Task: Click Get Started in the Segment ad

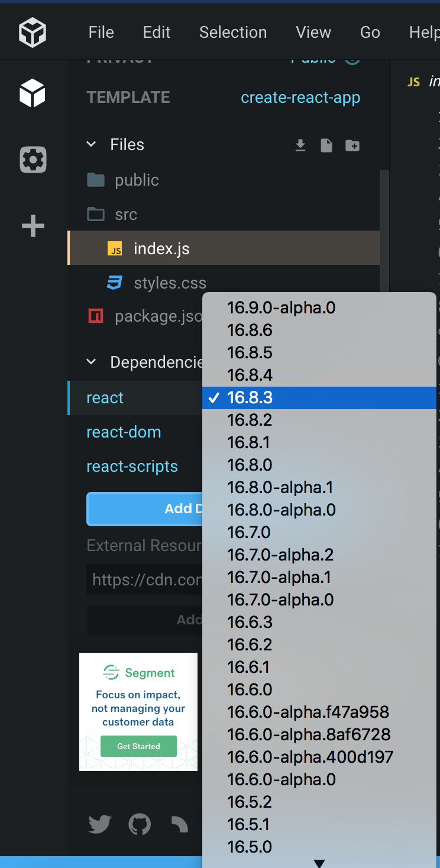Action: click(x=138, y=746)
